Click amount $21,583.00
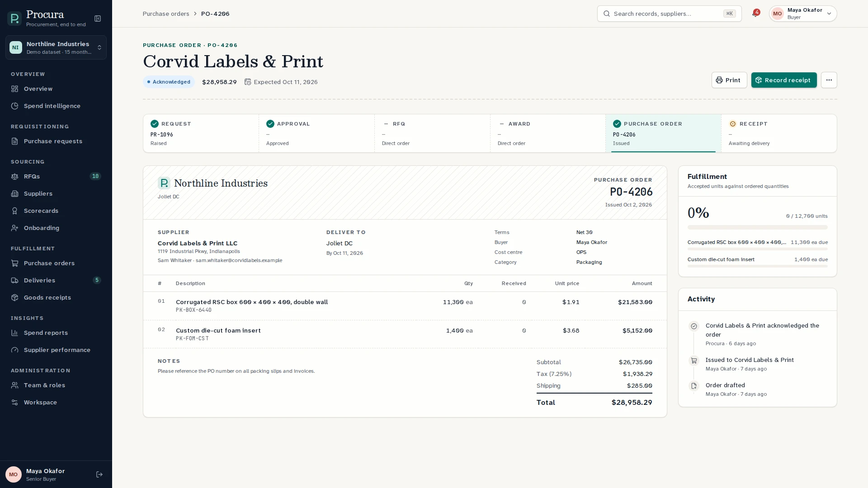This screenshot has width=868, height=488. [x=635, y=302]
